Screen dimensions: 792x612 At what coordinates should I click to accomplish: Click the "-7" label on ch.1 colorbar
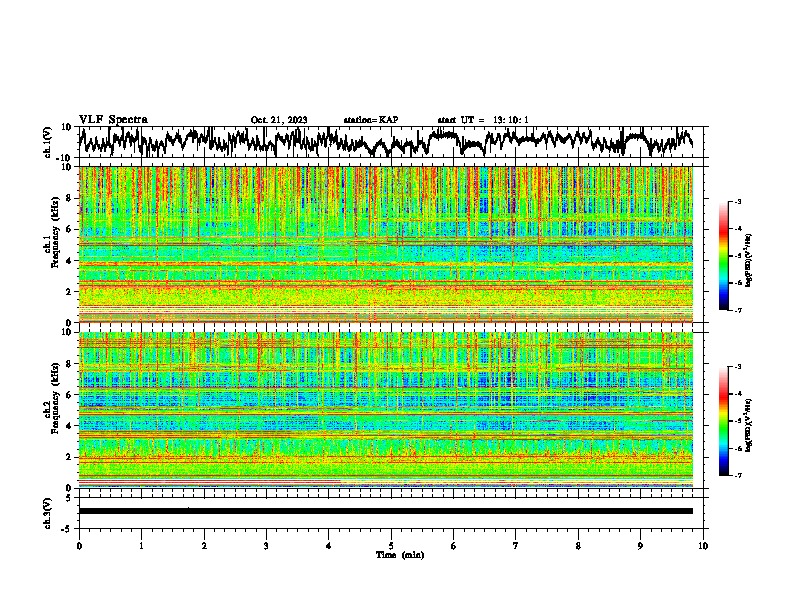click(737, 310)
